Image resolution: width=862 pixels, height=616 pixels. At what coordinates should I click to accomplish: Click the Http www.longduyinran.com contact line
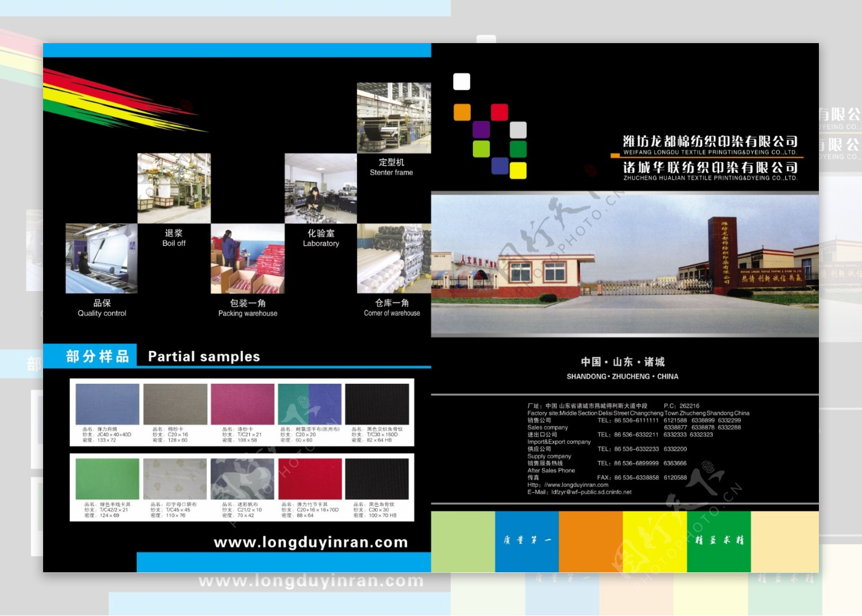(x=568, y=485)
